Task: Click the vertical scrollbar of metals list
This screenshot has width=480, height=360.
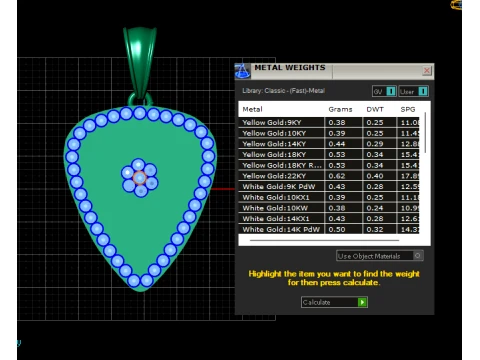Action: click(x=425, y=133)
